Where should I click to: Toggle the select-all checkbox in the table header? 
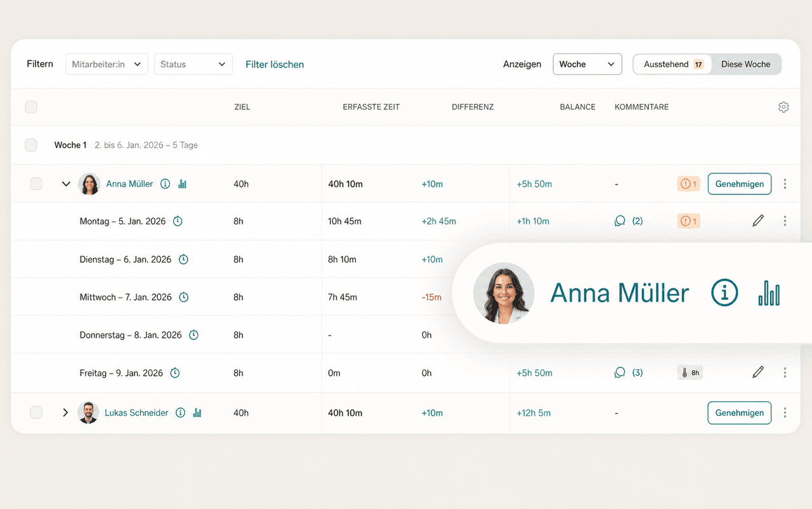point(31,107)
